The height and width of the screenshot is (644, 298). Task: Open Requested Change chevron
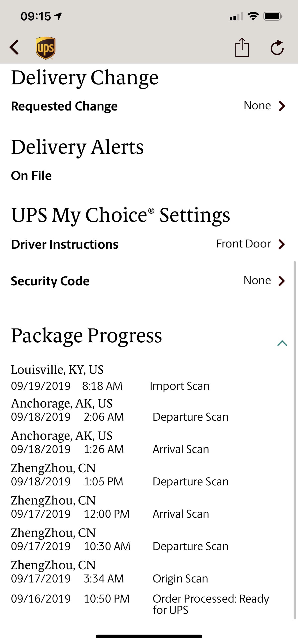(282, 106)
